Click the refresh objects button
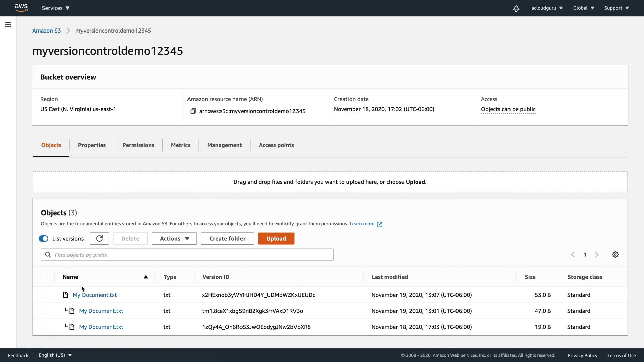 [x=99, y=239]
